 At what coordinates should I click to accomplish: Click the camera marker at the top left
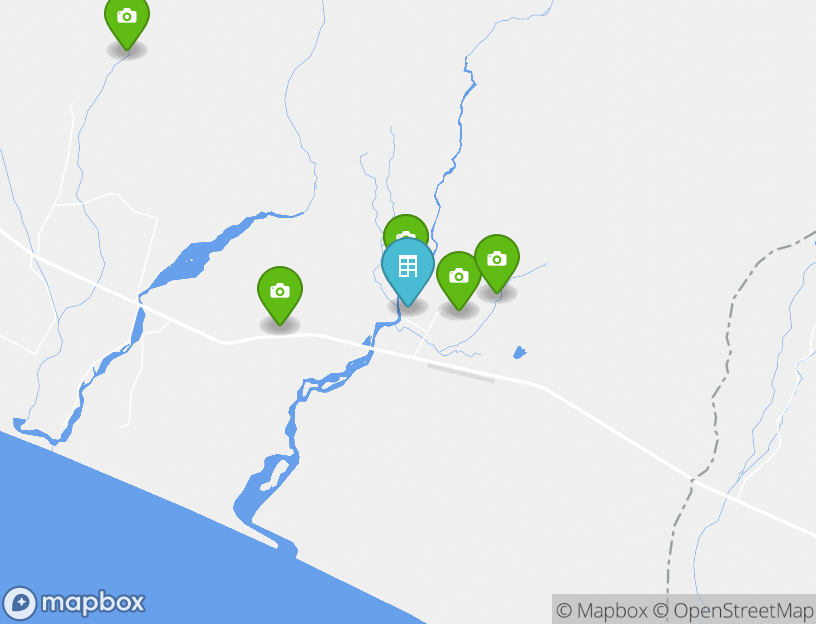127,21
